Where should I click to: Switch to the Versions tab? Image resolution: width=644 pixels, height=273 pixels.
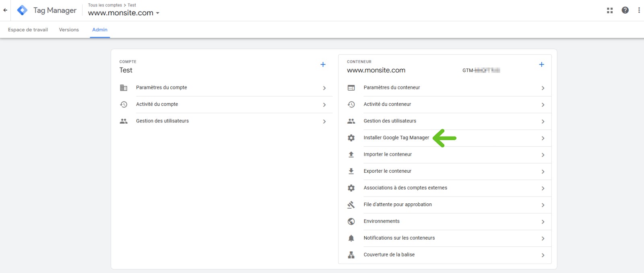pos(69,30)
